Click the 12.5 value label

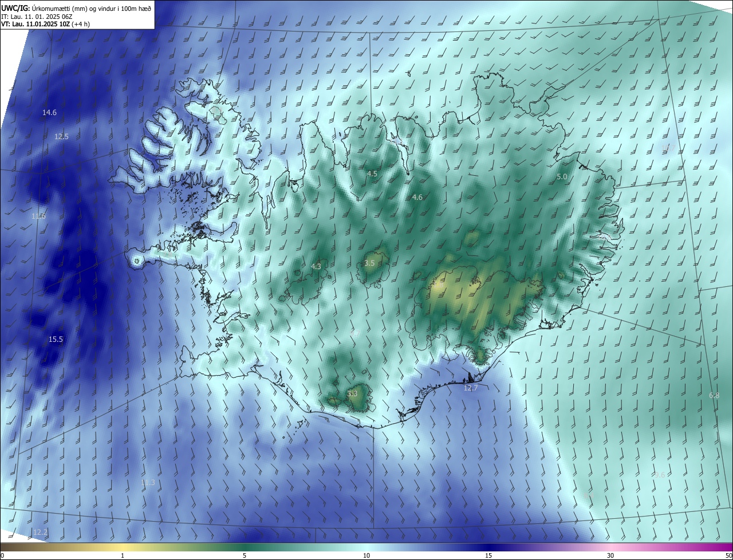tap(61, 137)
